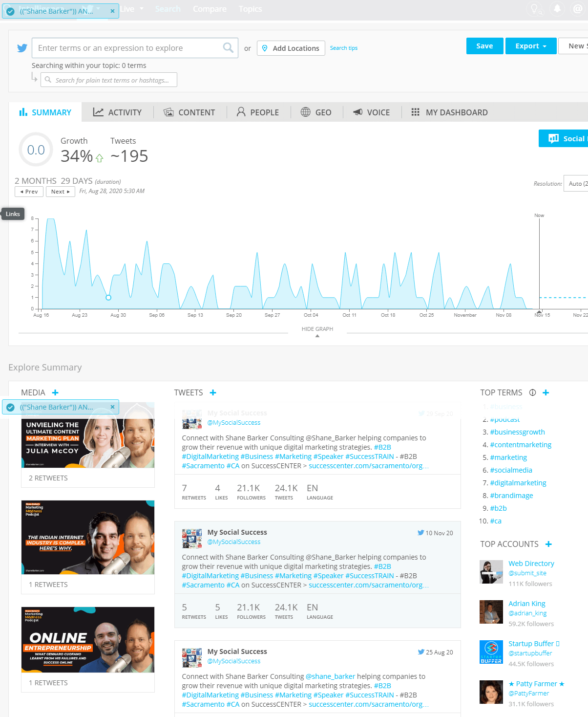Click the @ account icon in top bar

click(578, 9)
